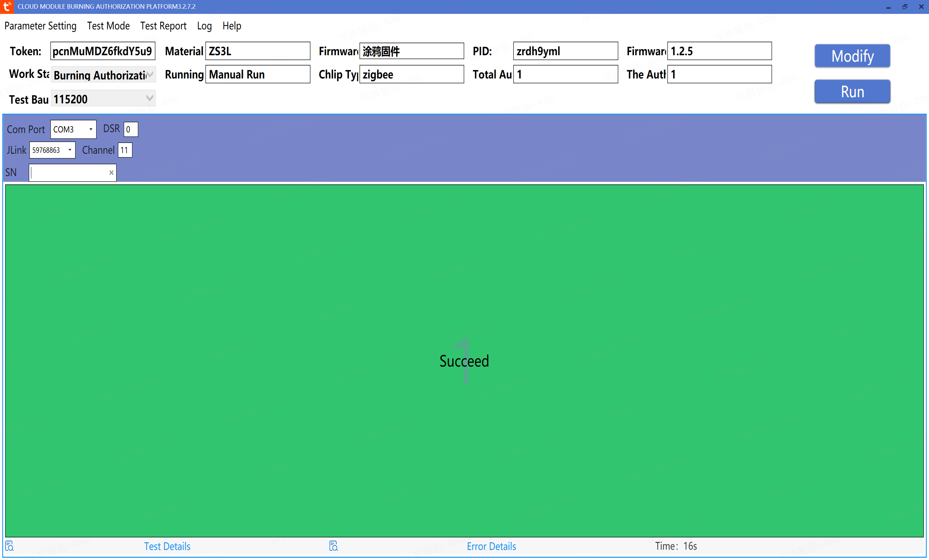Image resolution: width=929 pixels, height=560 pixels.
Task: Click the Error Details document icon
Action: pos(333,546)
